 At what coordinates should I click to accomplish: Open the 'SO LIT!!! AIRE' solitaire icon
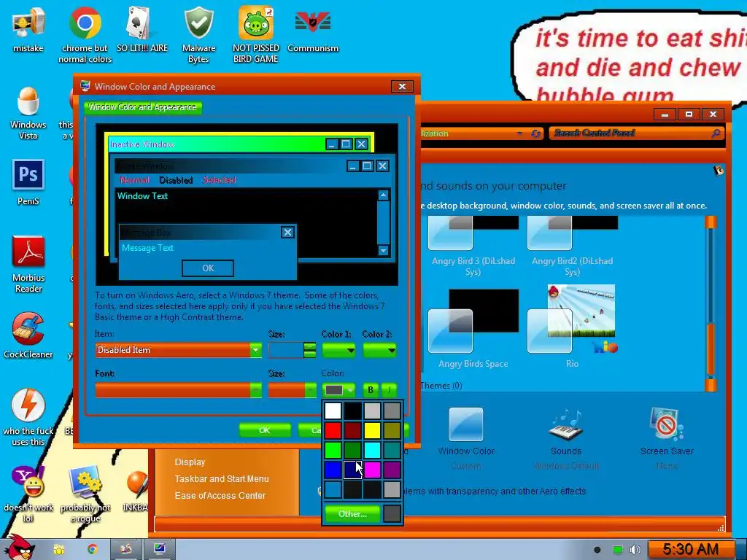142,29
